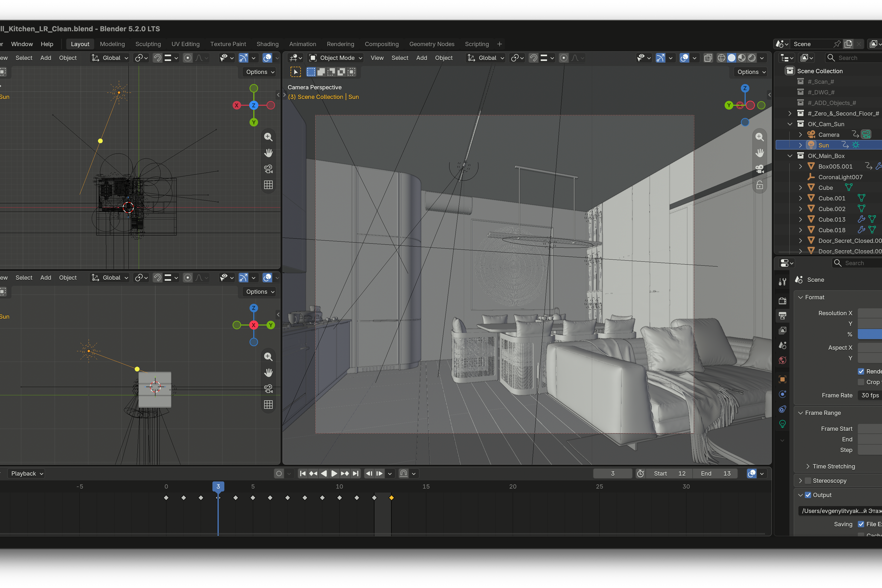The width and height of the screenshot is (882, 588).
Task: Click the outliner Search field
Action: tap(853, 58)
